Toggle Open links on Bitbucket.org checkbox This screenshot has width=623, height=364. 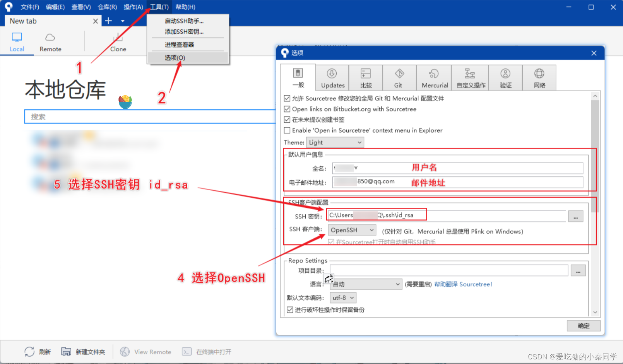(x=287, y=109)
